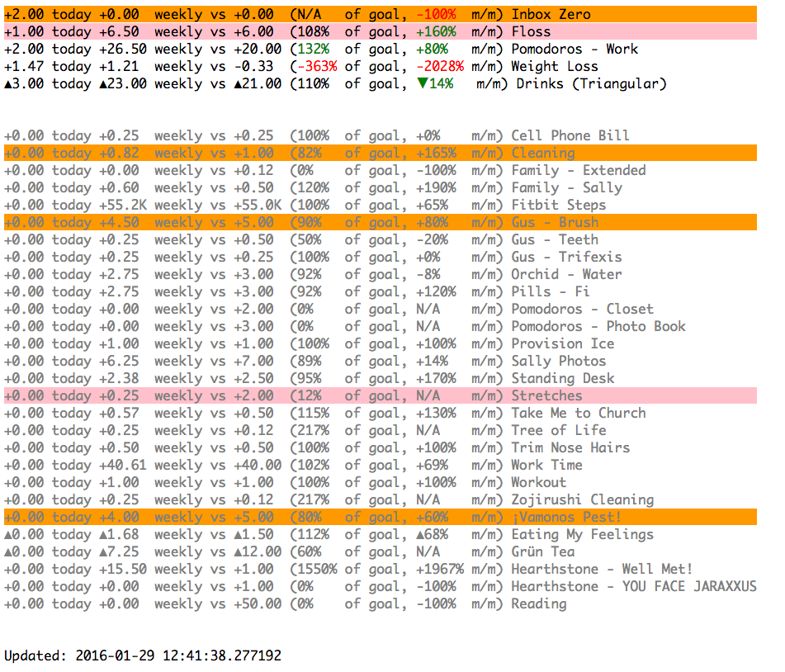Click the +190% value in Family - Sally row
Viewport: 785px width, 672px height.
tap(436, 187)
